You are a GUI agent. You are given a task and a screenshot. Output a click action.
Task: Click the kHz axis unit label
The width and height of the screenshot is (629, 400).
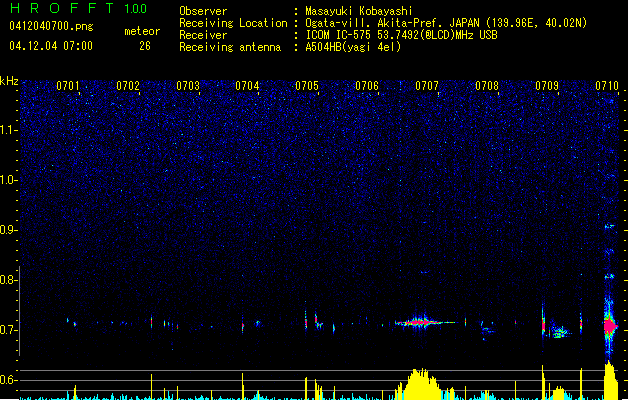(9, 81)
